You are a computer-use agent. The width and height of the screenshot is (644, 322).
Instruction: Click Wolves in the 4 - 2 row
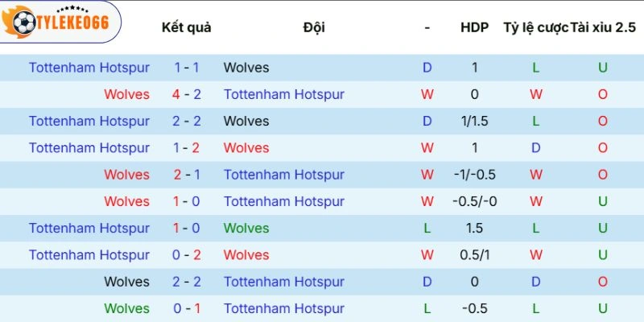click(126, 94)
